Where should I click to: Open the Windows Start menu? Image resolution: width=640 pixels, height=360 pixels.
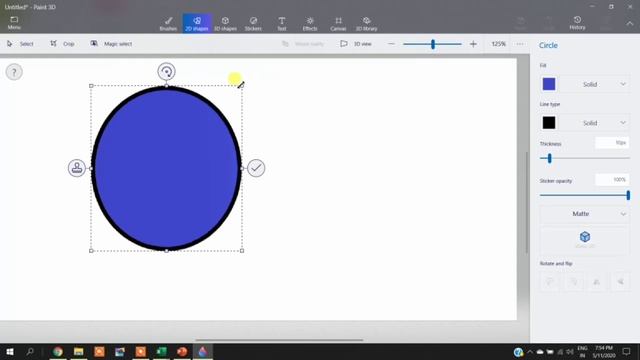click(x=10, y=351)
